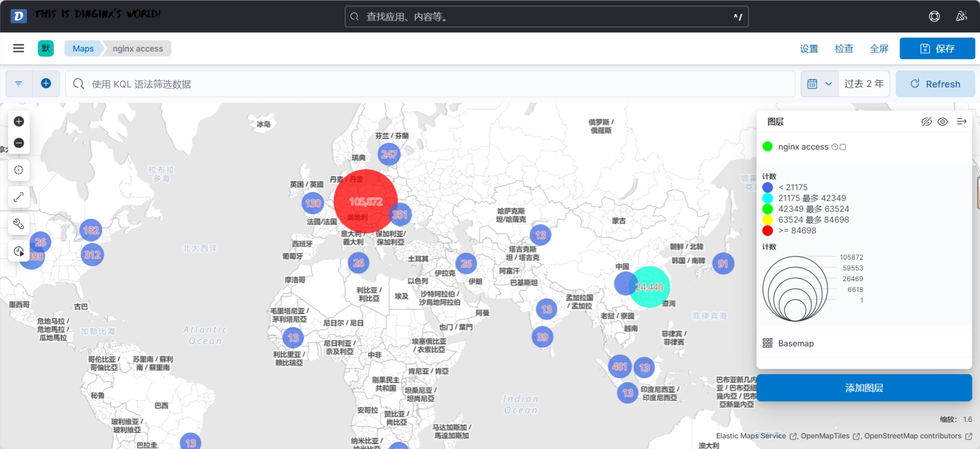Open the Basemap layer entry
Image resolution: width=980 pixels, height=449 pixels.
coord(796,343)
